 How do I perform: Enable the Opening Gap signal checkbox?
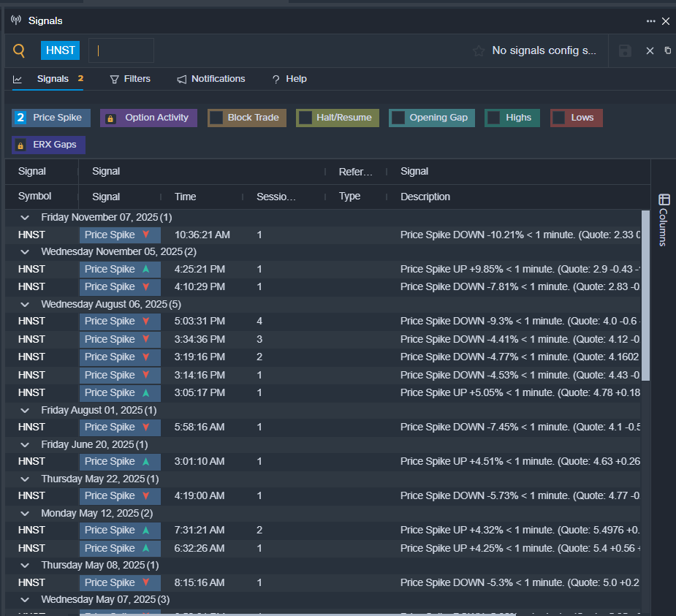[398, 118]
